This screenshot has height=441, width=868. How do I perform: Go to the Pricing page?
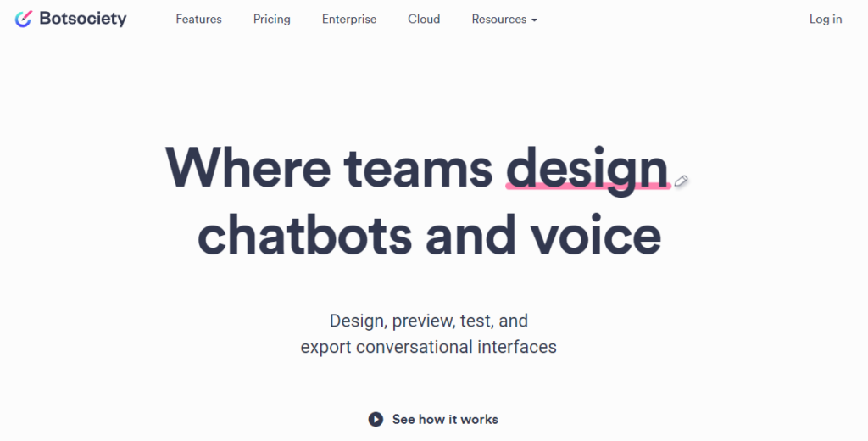click(x=271, y=19)
